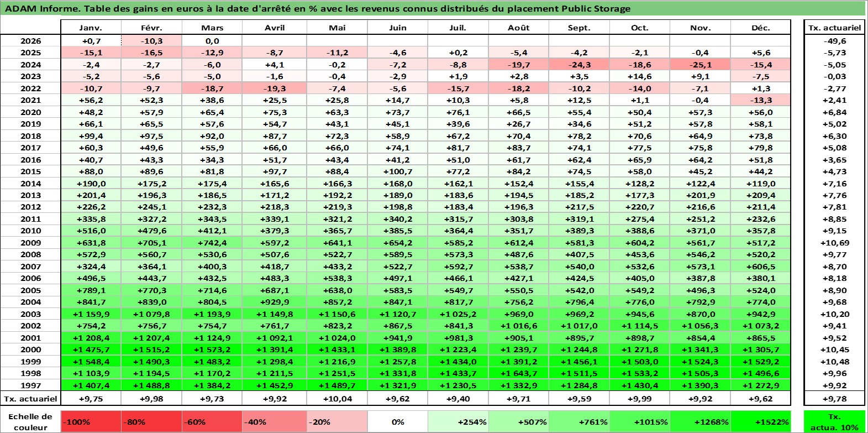The width and height of the screenshot is (868, 433).
Task: Click the 'Tx. actua. 10%' legend box
Action: tap(835, 421)
